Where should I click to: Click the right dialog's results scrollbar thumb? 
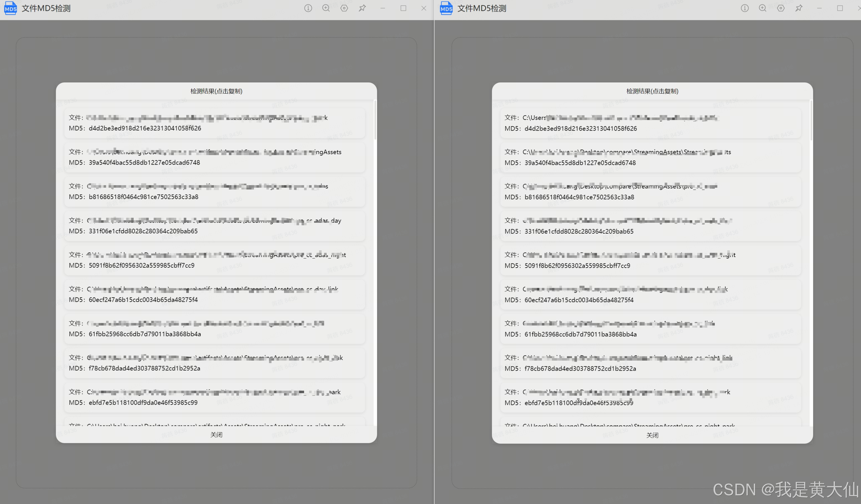click(811, 120)
